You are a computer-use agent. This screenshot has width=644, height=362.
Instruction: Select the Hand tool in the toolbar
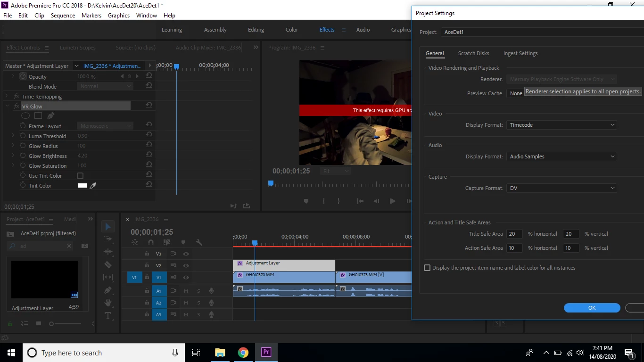pyautogui.click(x=108, y=303)
